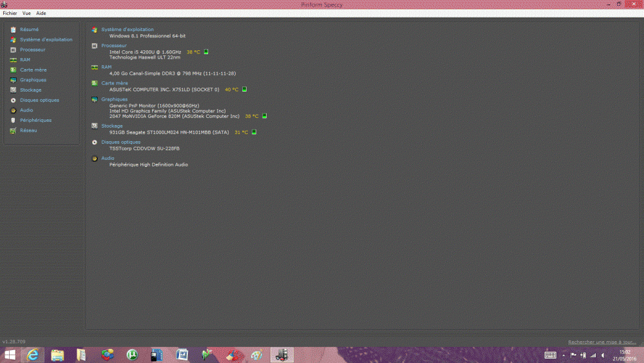The width and height of the screenshot is (644, 363).
Task: Click the OS icon in summary panel
Action: pos(95,30)
